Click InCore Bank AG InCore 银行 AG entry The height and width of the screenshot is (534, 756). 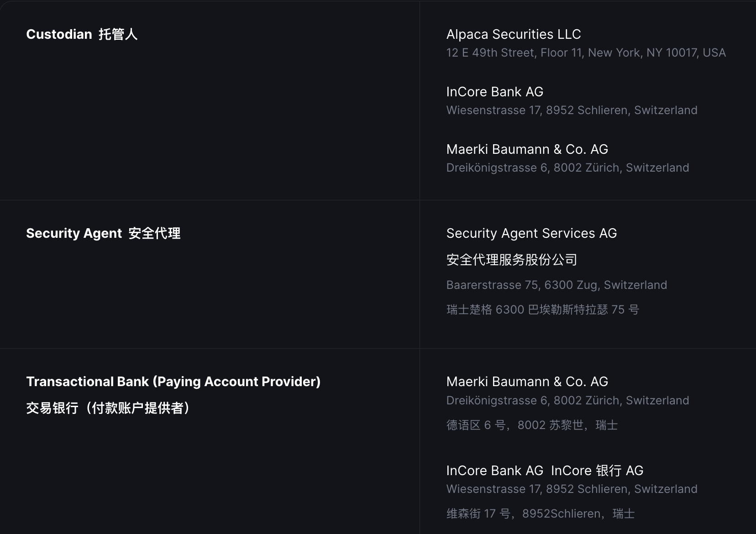point(545,471)
